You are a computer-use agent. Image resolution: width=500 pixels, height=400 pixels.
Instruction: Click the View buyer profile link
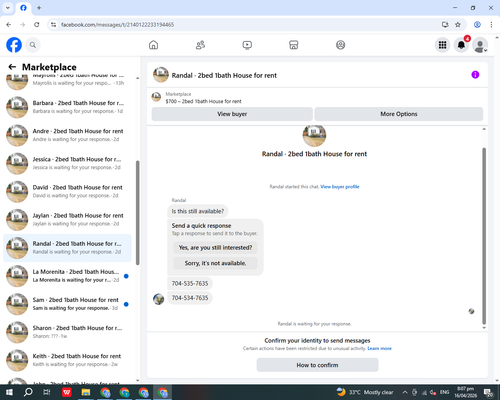[340, 187]
